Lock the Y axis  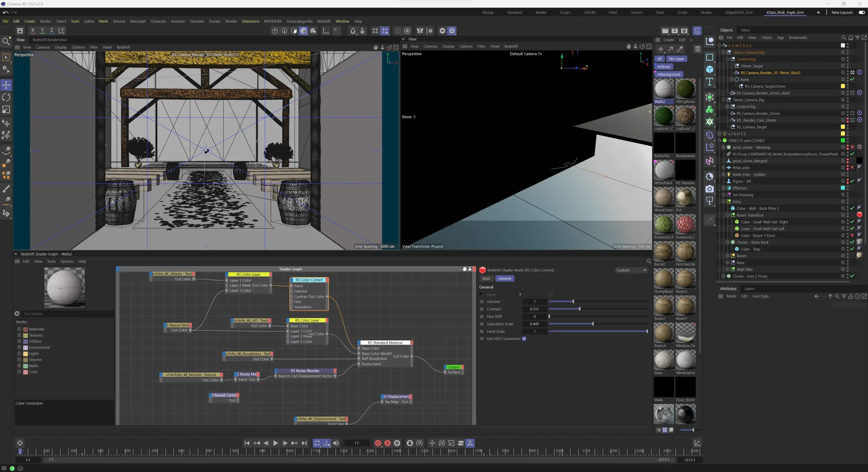click(x=42, y=31)
